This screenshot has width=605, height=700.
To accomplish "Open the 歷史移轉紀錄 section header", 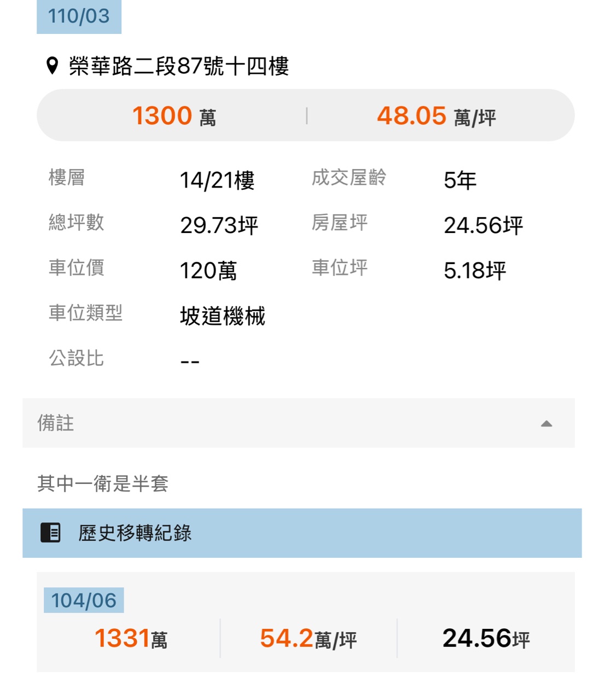I will [x=135, y=533].
